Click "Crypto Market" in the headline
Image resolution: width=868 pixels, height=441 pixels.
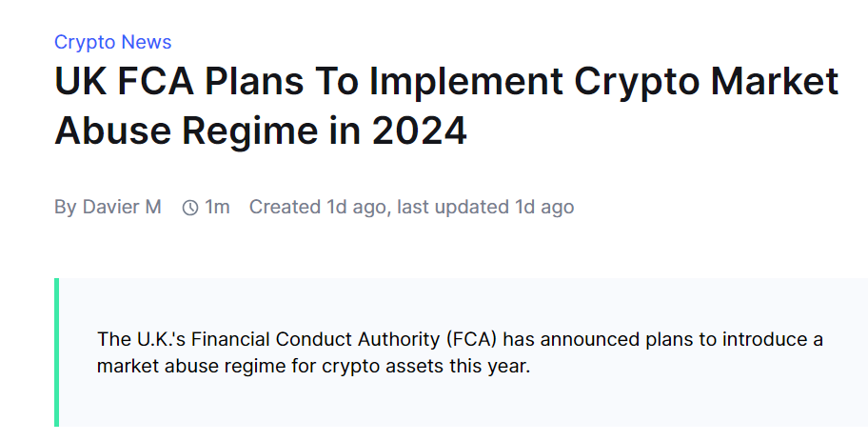coord(706,82)
